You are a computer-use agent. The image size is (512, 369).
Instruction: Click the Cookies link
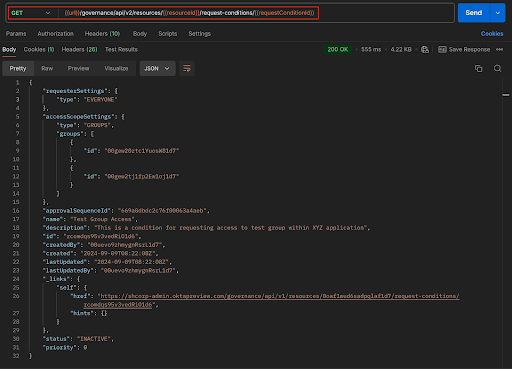pos(492,34)
